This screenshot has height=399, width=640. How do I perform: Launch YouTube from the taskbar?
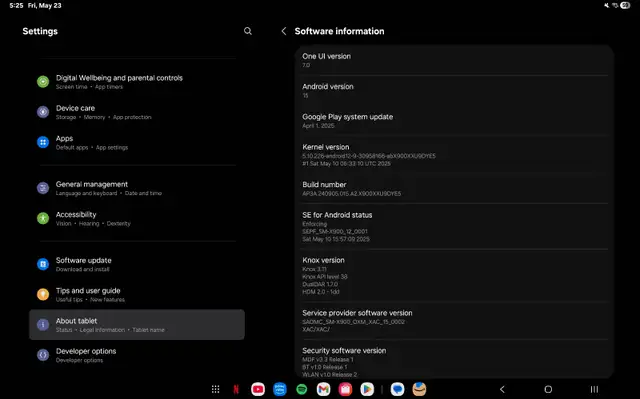coord(258,389)
